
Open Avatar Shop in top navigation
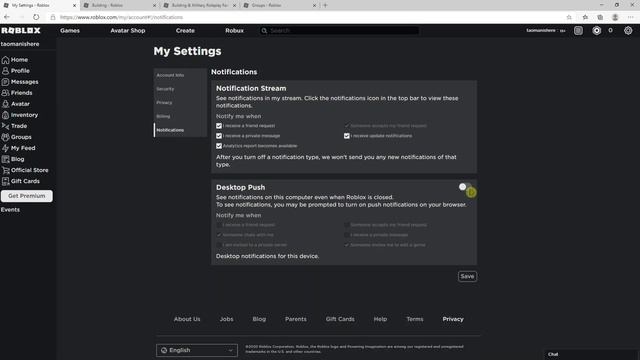tap(128, 31)
